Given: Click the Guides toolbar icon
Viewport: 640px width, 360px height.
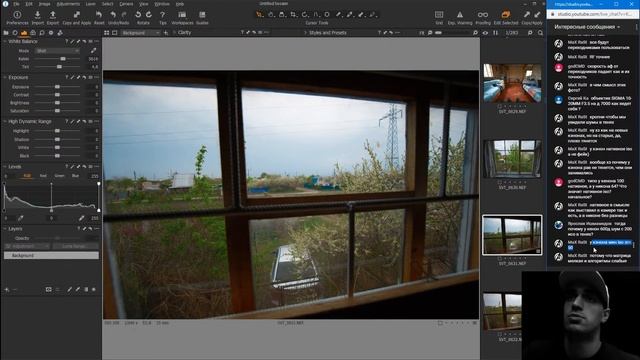Looking at the screenshot, I should (202, 15).
